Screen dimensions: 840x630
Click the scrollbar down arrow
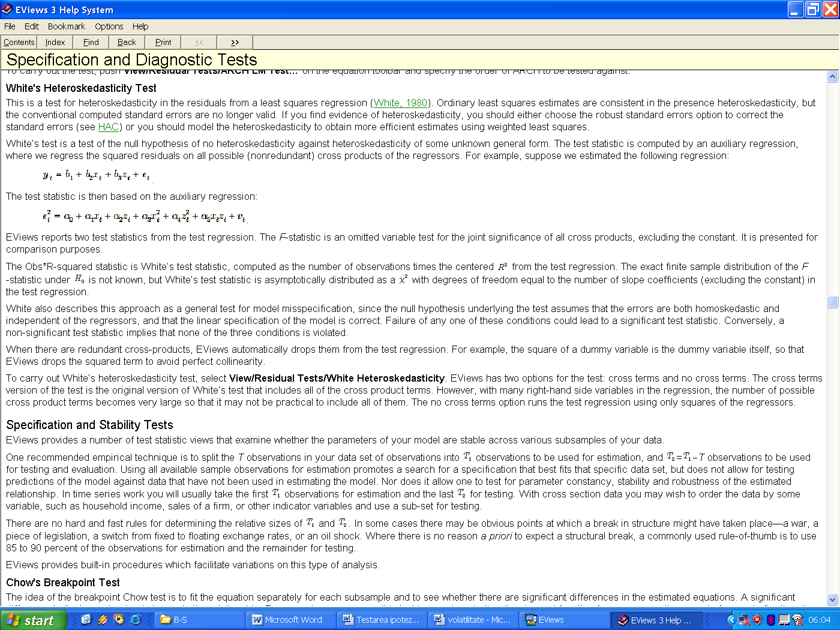click(832, 599)
